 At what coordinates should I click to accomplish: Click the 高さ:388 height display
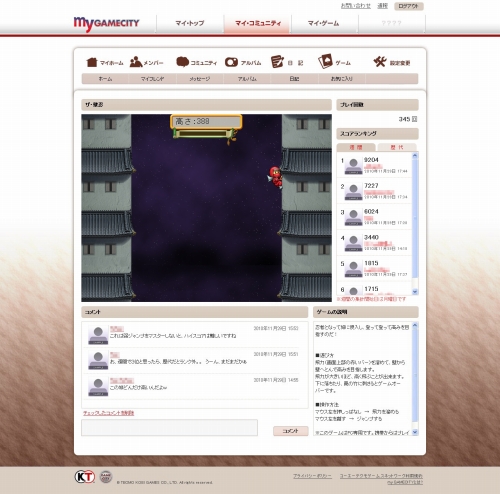click(x=206, y=122)
